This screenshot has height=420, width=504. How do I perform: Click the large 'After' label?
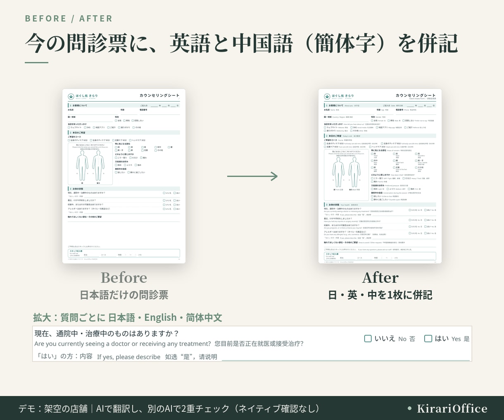point(380,277)
